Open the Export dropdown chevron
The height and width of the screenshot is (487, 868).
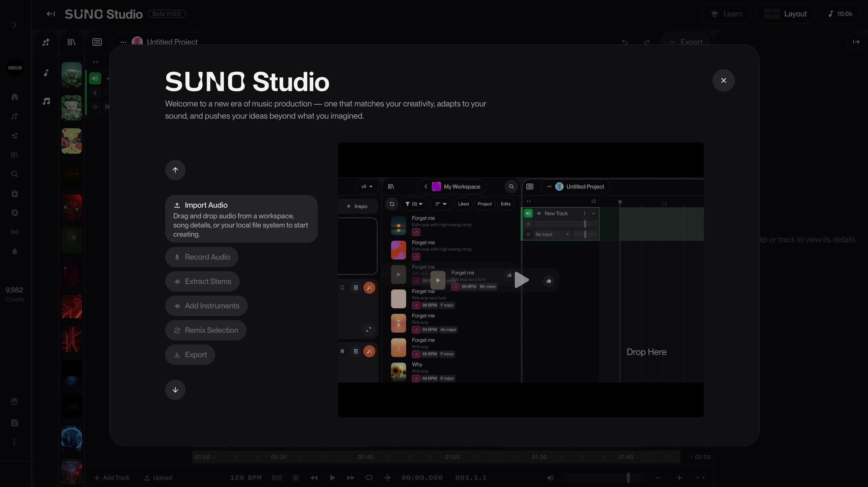[x=672, y=42]
